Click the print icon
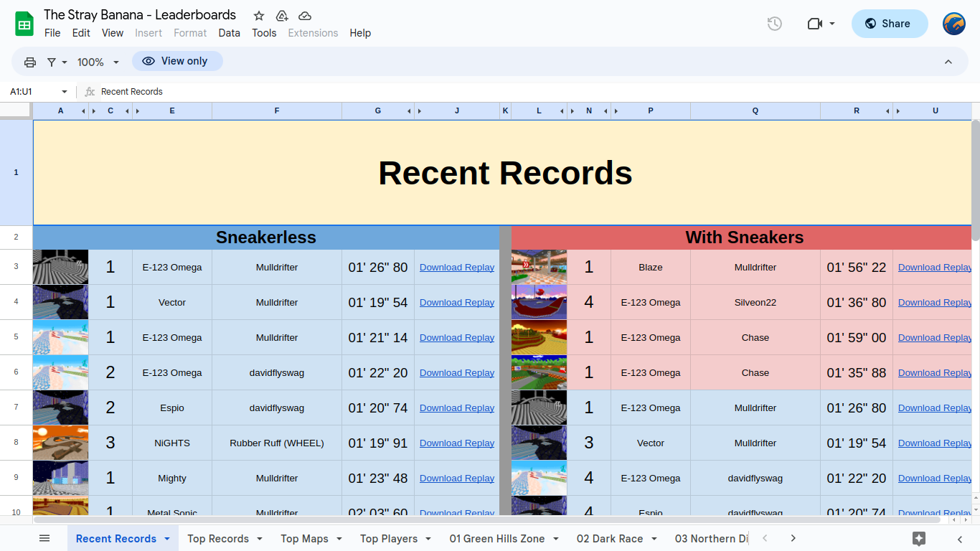This screenshot has height=551, width=980. pos(30,62)
